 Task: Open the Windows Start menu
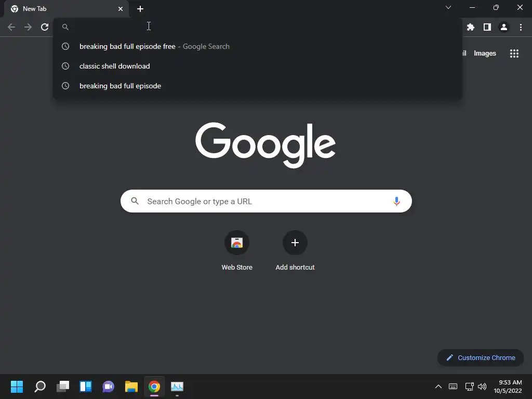[17, 387]
